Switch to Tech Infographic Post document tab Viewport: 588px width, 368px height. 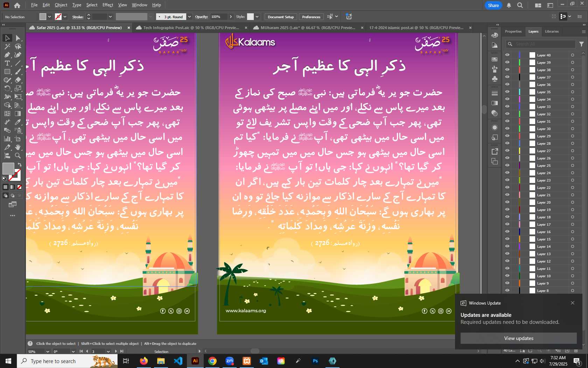(191, 28)
